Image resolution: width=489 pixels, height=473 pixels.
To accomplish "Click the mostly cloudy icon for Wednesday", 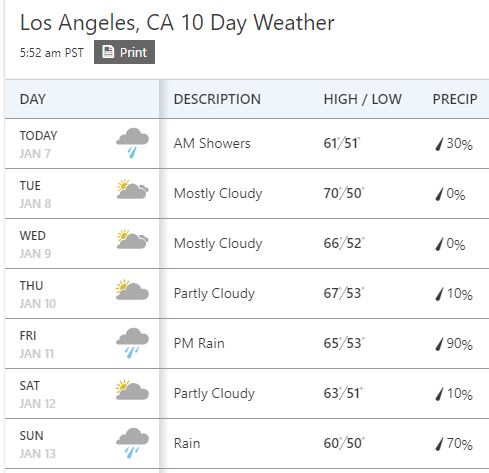I will (x=132, y=239).
